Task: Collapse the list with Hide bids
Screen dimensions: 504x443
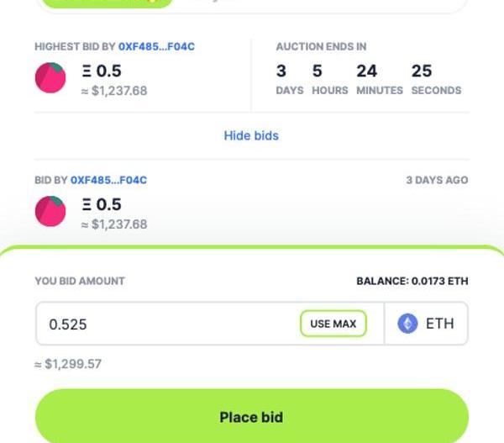Action: (x=251, y=135)
